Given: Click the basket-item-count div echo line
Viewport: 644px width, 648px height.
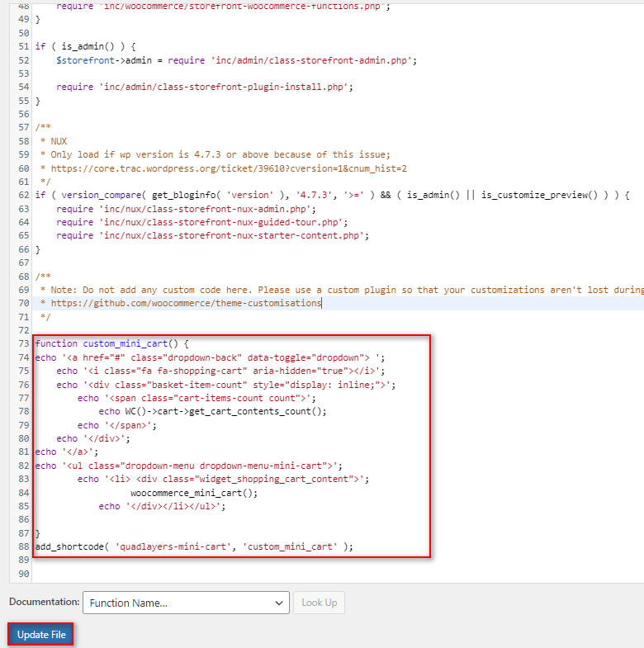Looking at the screenshot, I should tap(226, 385).
